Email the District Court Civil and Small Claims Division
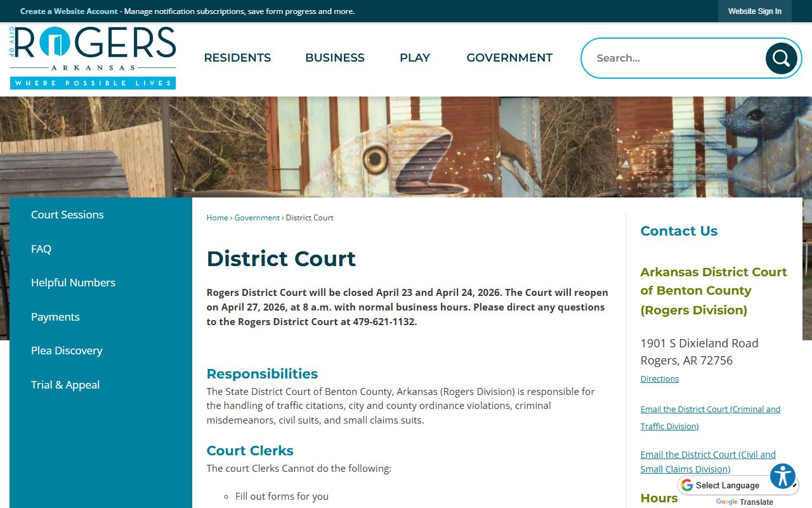 tap(708, 462)
